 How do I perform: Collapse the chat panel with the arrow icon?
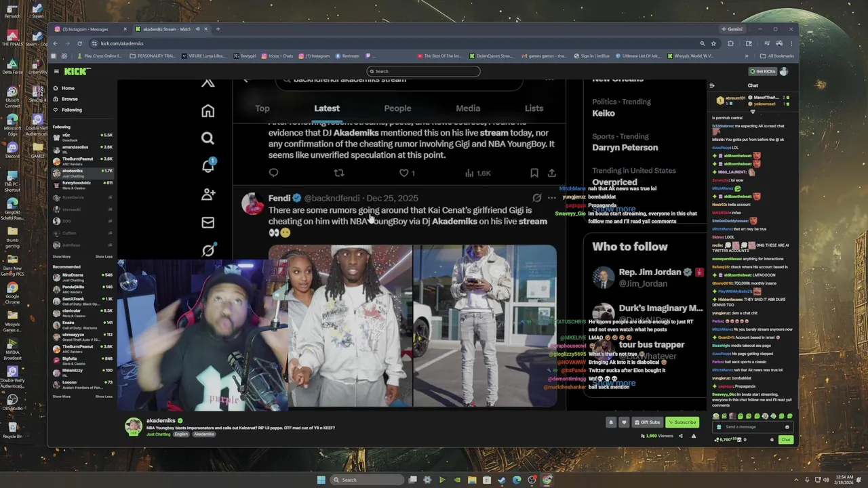tap(712, 85)
